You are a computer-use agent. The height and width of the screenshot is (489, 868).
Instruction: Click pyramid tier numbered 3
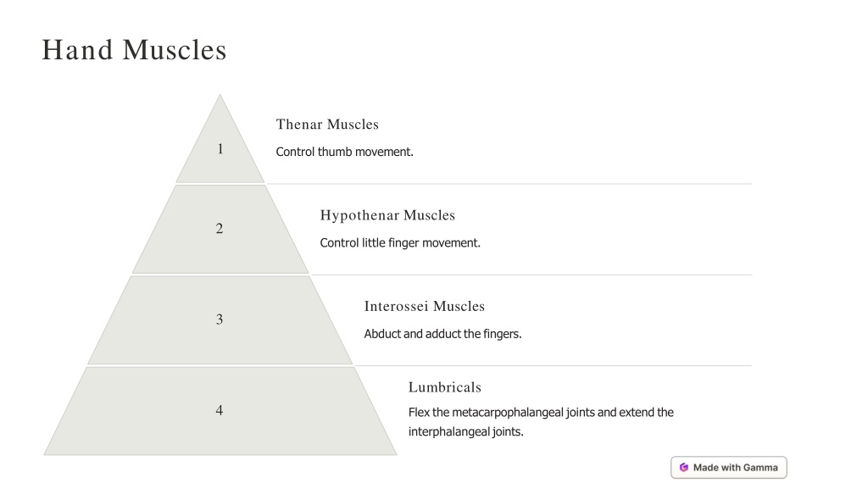pyautogui.click(x=220, y=320)
